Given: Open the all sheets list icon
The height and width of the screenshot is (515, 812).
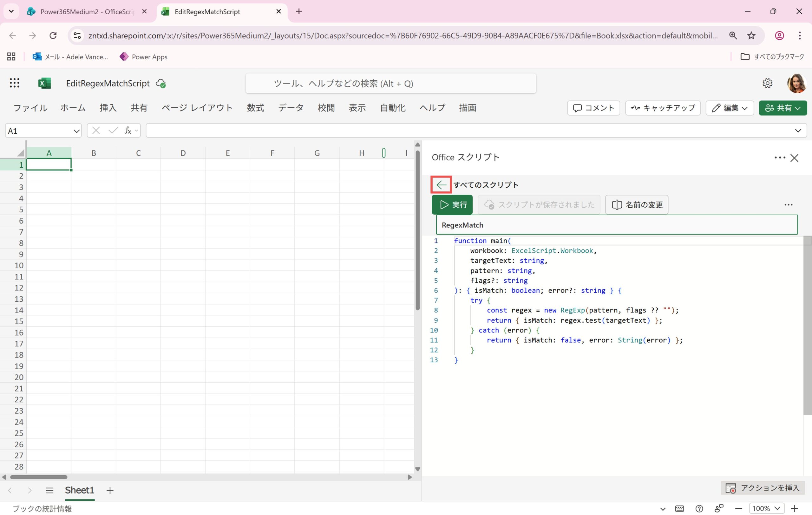Looking at the screenshot, I should click(x=49, y=490).
